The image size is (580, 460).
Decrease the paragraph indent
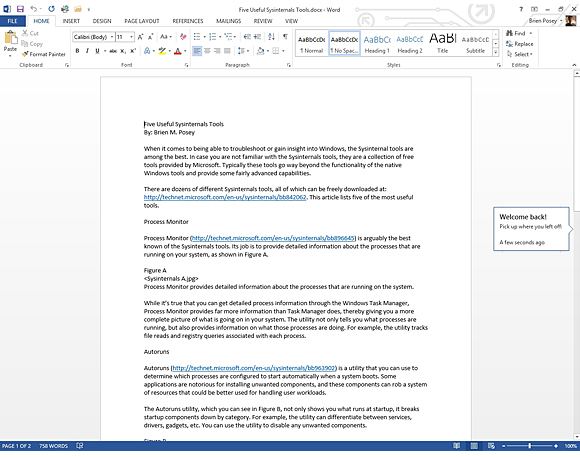tap(247, 37)
